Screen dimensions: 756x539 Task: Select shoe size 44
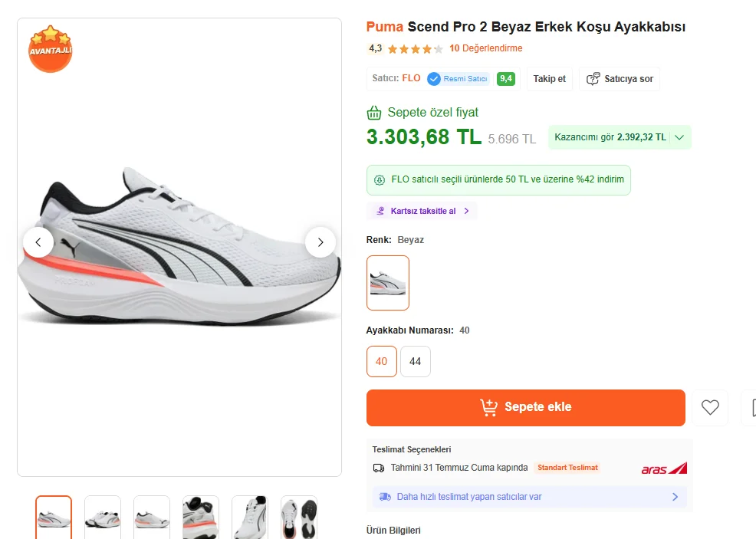click(x=415, y=361)
